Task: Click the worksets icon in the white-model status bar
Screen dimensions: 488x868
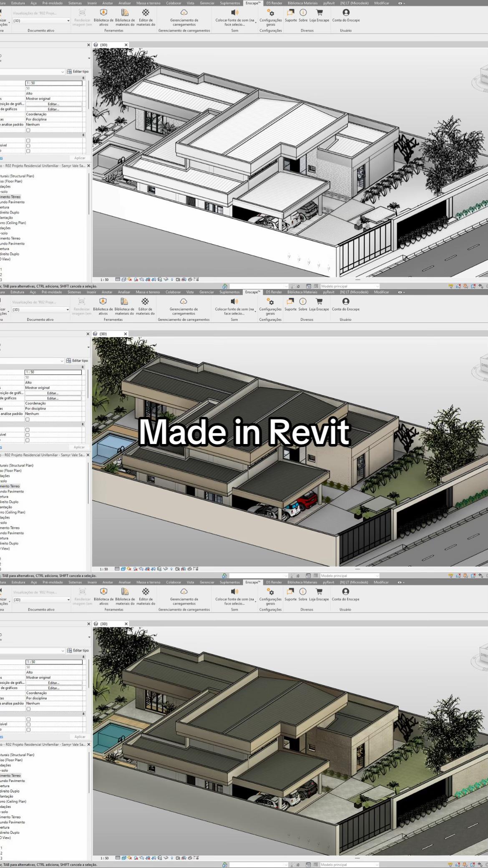Action: click(225, 286)
